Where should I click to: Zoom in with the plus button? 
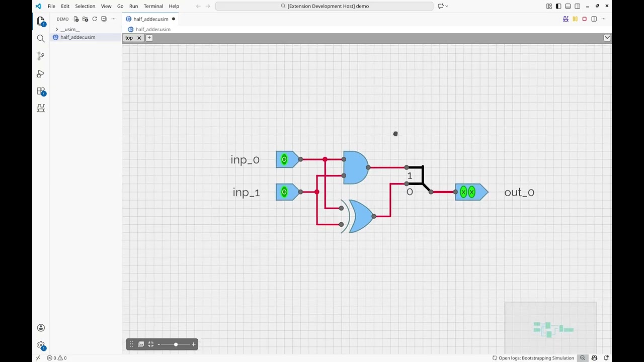pyautogui.click(x=194, y=344)
